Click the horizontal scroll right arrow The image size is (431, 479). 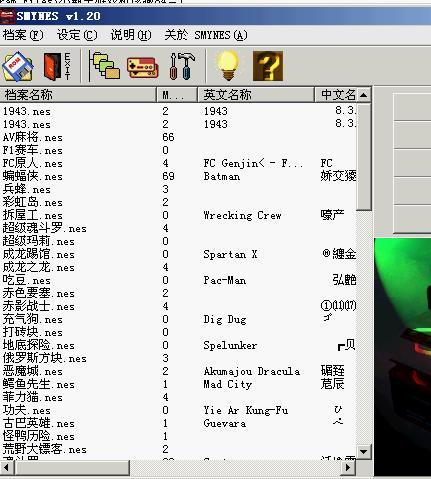[348, 467]
